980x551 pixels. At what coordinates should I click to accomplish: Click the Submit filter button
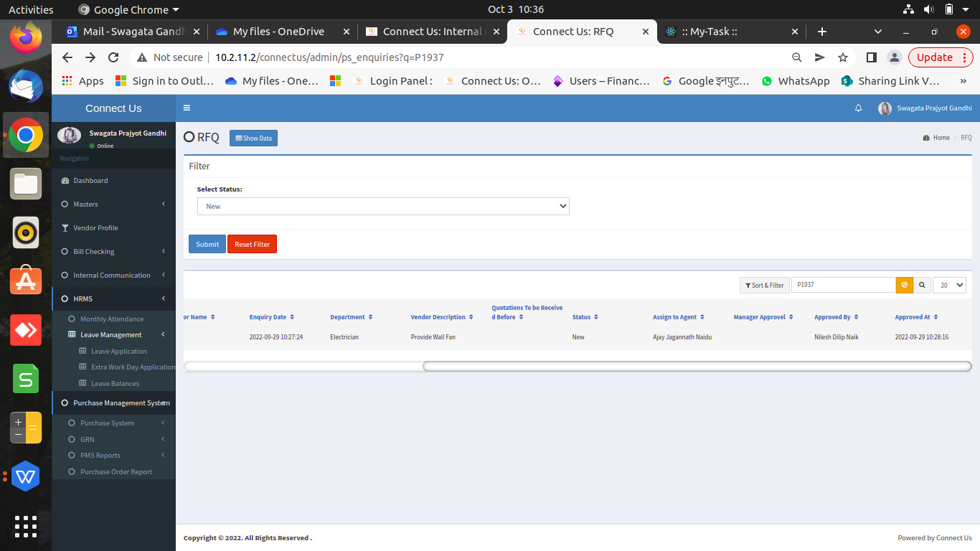207,244
